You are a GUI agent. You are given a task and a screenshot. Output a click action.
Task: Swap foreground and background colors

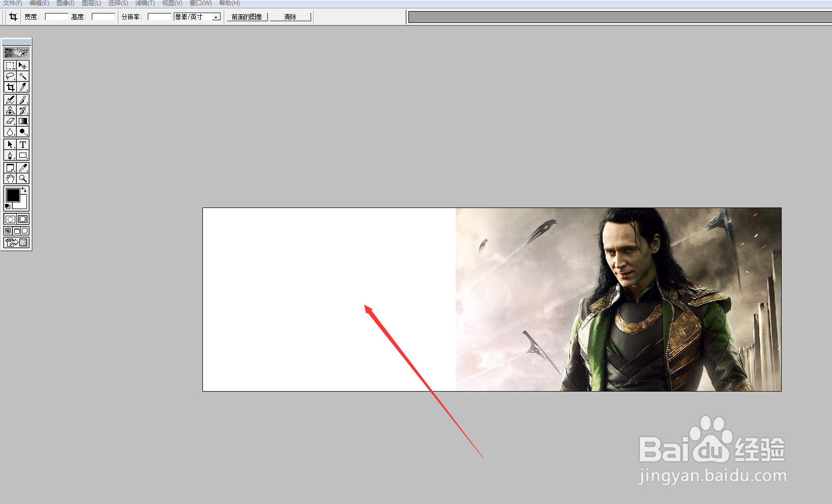pos(24,190)
